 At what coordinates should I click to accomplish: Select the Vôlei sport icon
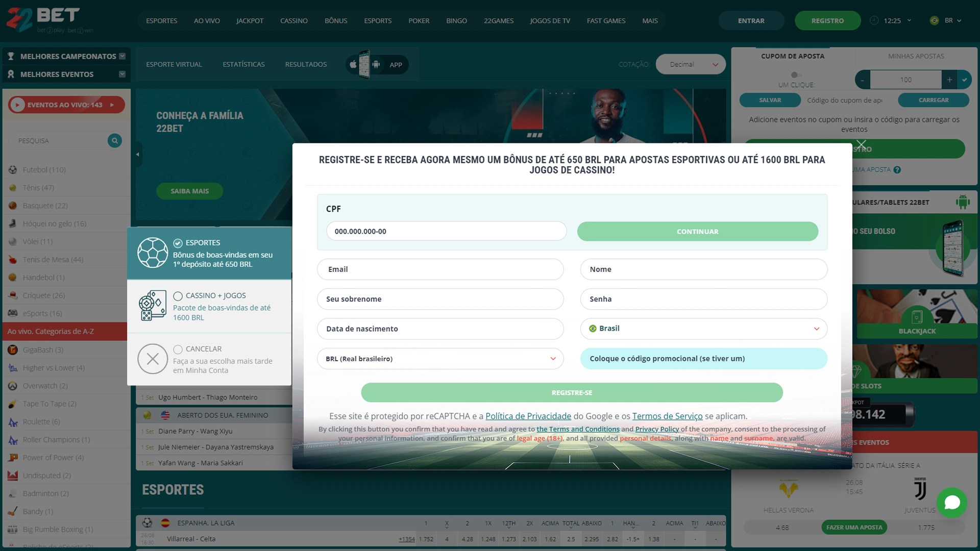point(13,241)
